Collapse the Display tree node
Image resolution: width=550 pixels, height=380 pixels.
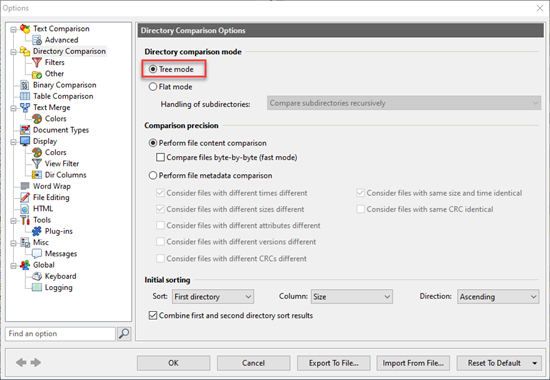point(13,142)
